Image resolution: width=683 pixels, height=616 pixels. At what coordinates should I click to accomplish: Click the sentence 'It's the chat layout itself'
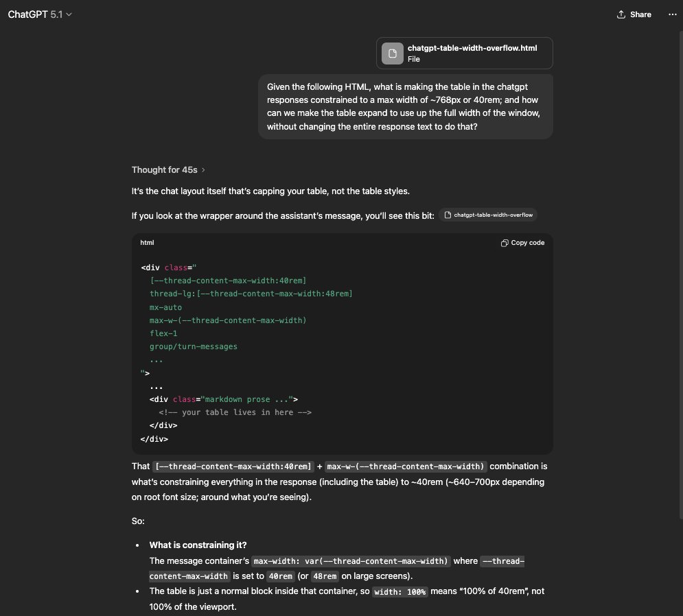[x=270, y=191]
